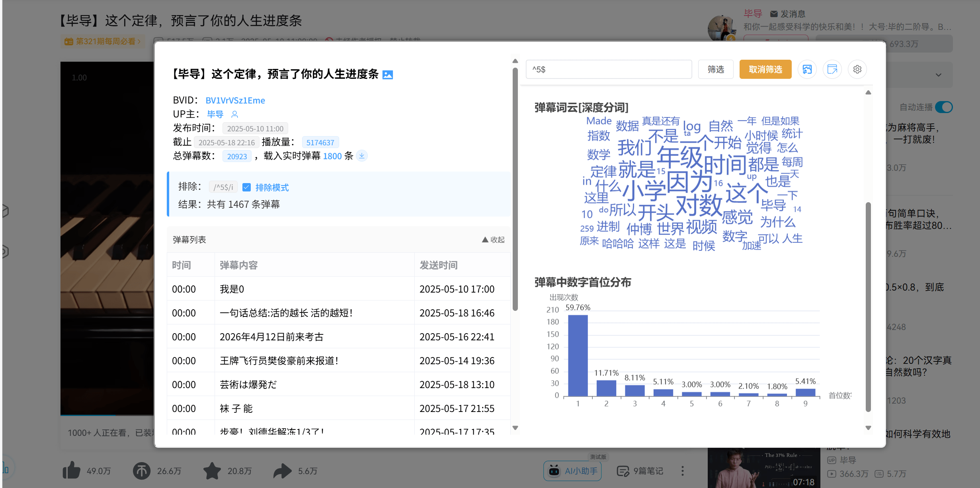Click the 弹幕内容 column header
Viewport: 980px width, 488px height.
pyautogui.click(x=238, y=265)
